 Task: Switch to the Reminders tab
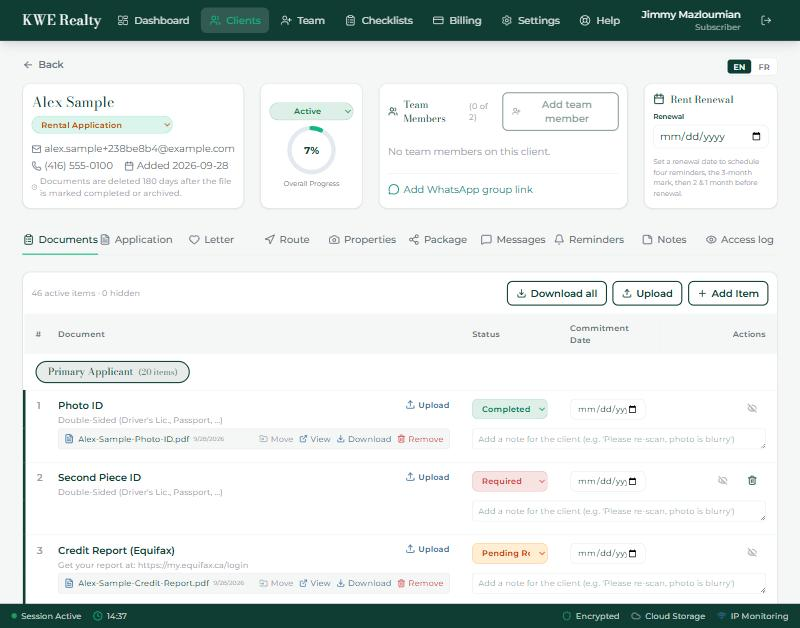pos(589,240)
